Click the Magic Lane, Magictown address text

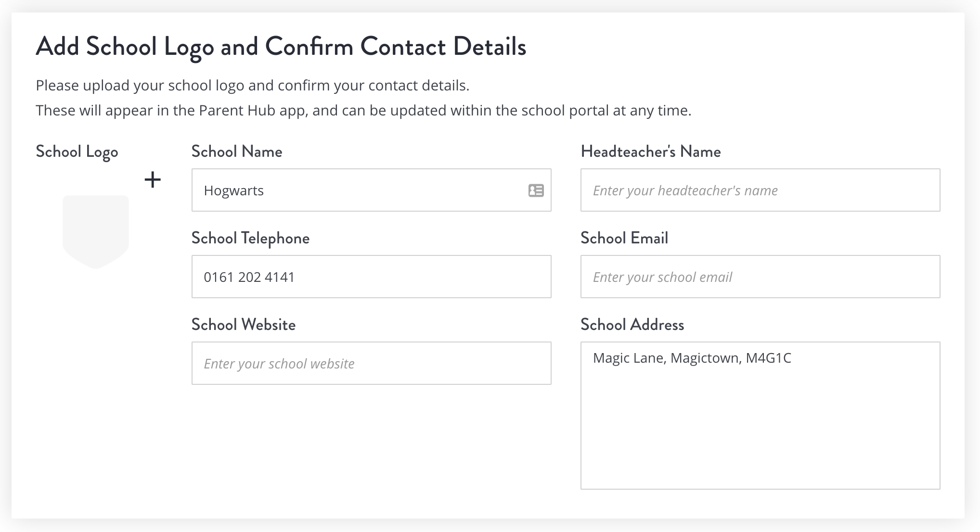click(x=692, y=358)
